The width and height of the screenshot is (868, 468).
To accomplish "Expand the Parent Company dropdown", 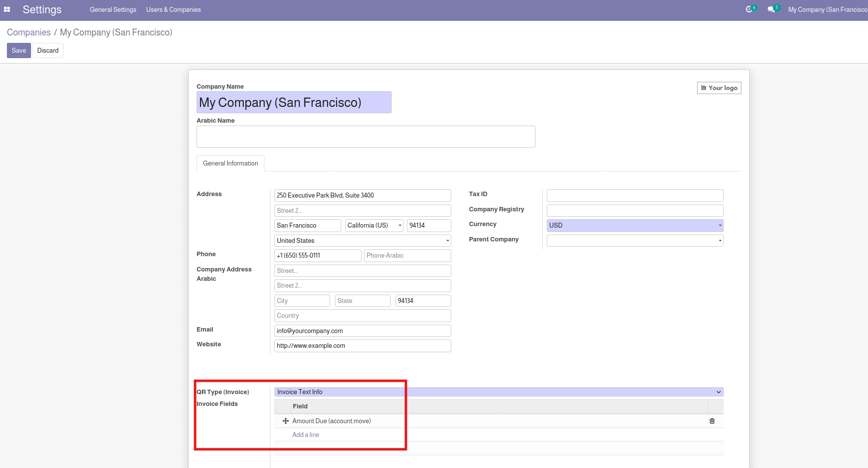I will click(634, 240).
